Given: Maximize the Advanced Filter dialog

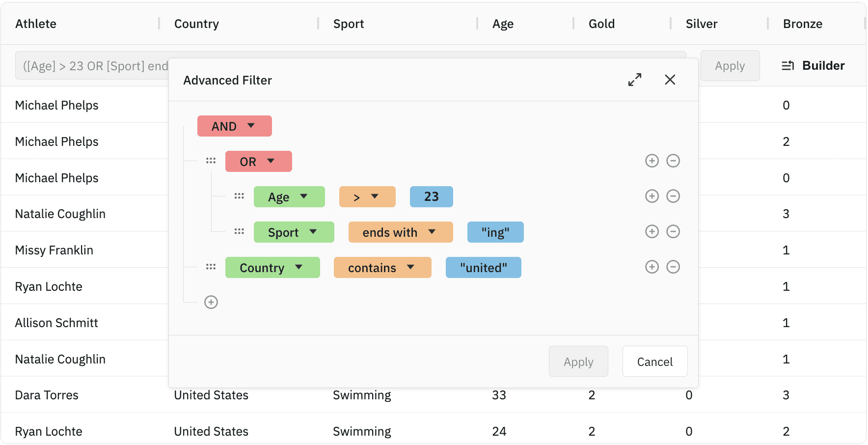Looking at the screenshot, I should pyautogui.click(x=635, y=80).
